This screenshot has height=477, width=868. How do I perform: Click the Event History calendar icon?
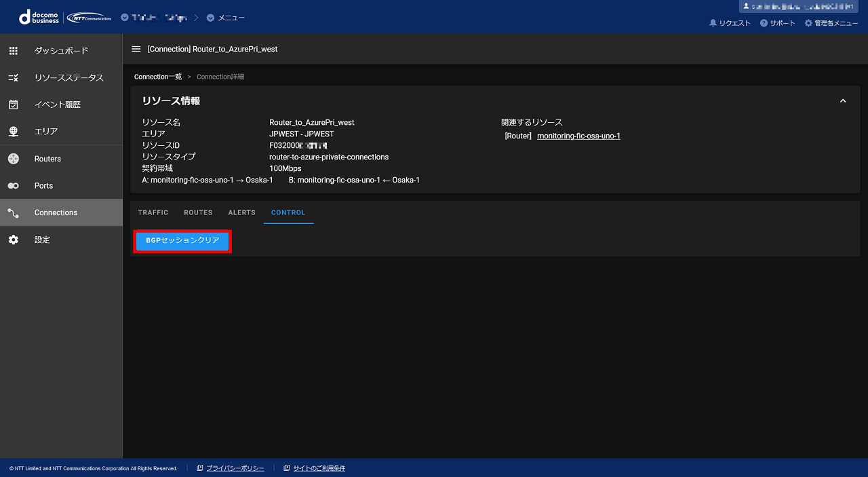[14, 104]
